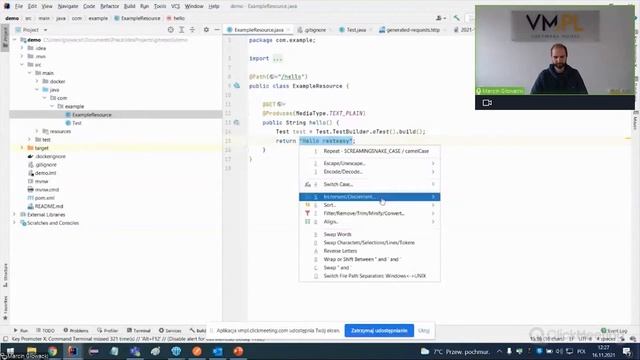Click Ukryj link in sharing bar

[x=424, y=331]
